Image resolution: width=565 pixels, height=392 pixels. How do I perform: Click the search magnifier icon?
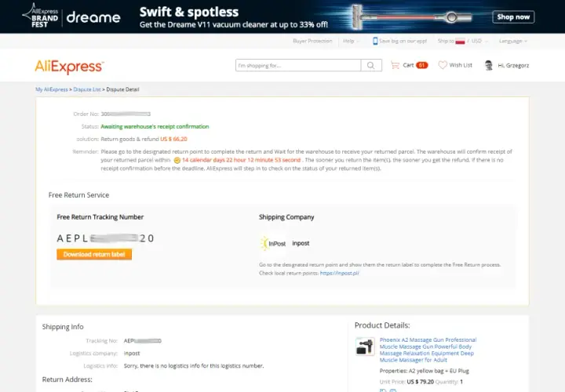pos(370,66)
